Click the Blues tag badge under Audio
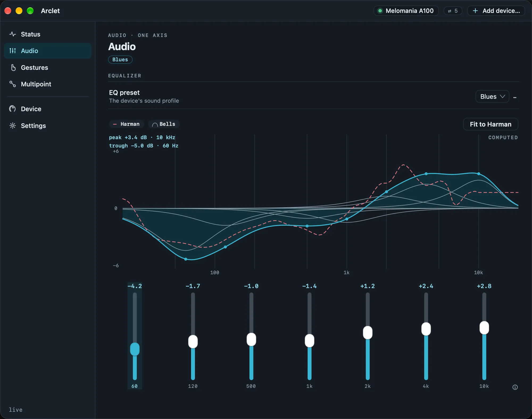This screenshot has height=419, width=532. (120, 60)
